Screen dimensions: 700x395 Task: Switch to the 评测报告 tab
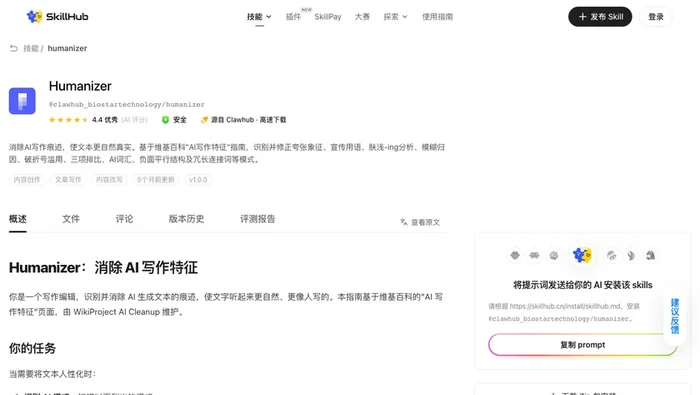(x=258, y=219)
